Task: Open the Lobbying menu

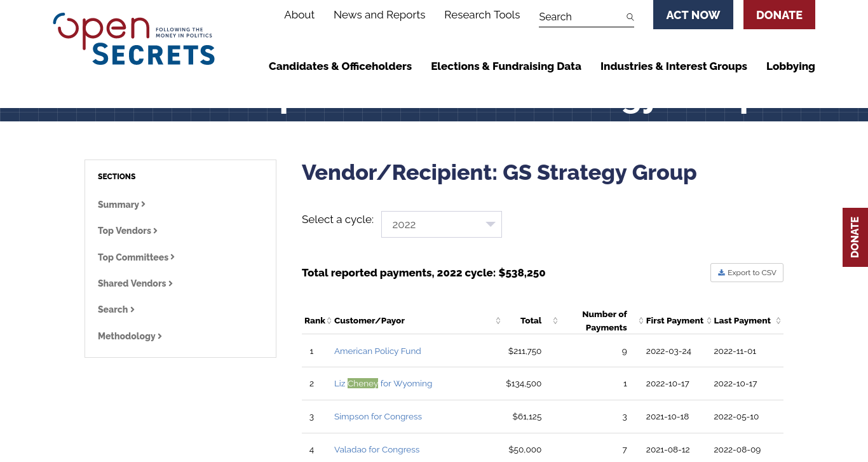Action: pyautogui.click(x=790, y=66)
